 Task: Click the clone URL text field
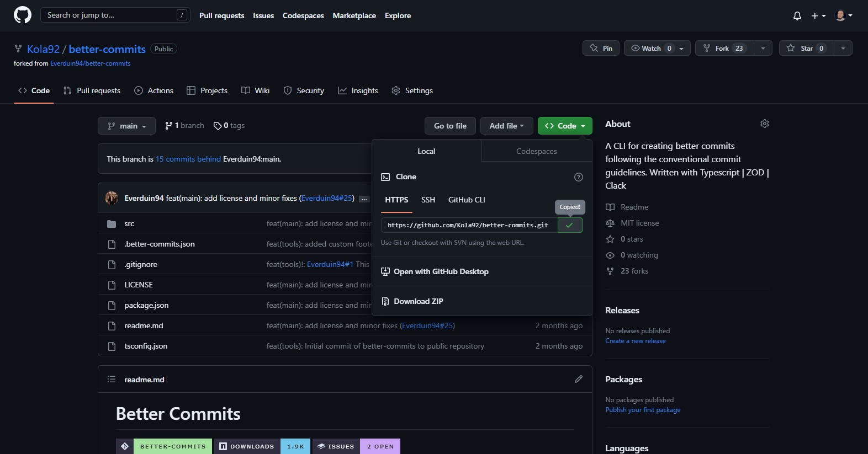(469, 225)
